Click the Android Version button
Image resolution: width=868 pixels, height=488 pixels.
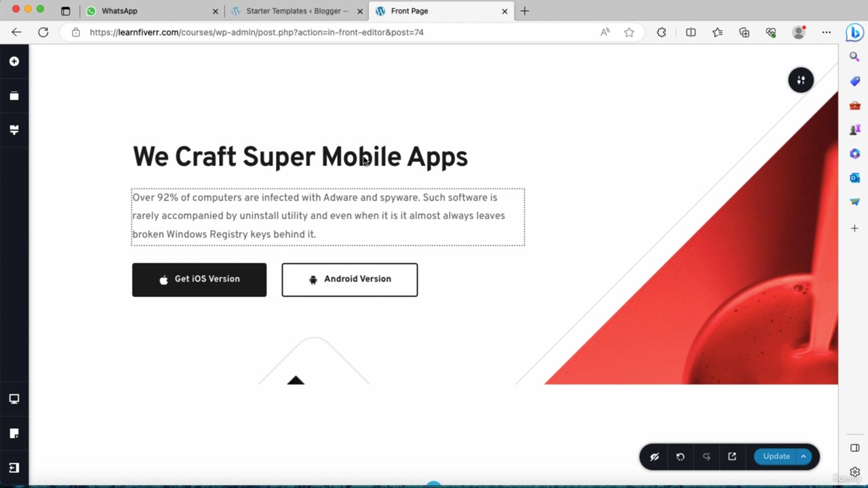(350, 280)
